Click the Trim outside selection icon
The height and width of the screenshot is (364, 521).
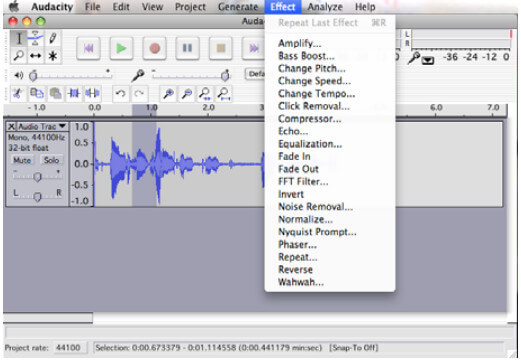[74, 94]
